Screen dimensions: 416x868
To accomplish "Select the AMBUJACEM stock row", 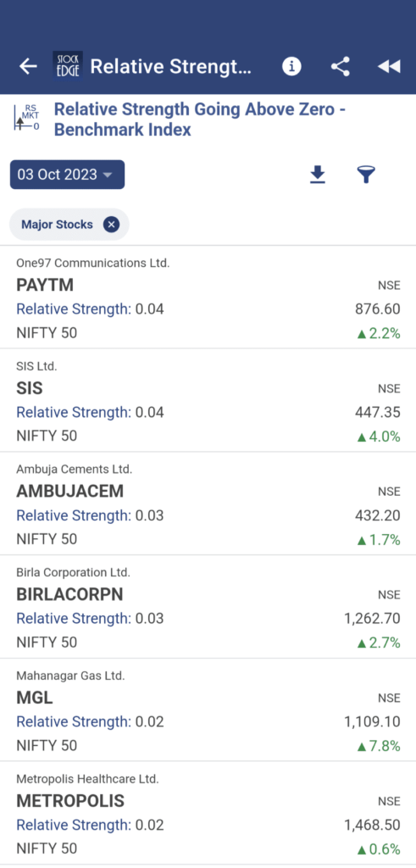I will (x=208, y=504).
